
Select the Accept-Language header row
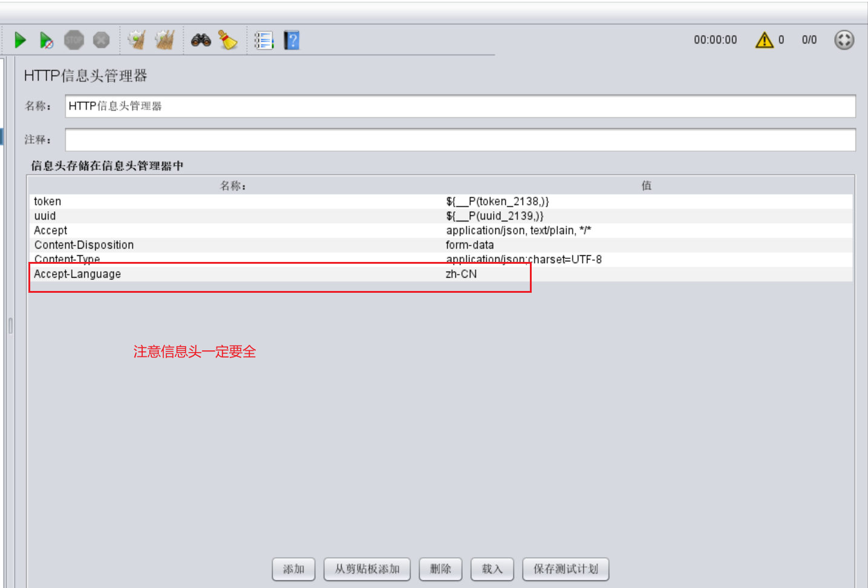tap(441, 274)
